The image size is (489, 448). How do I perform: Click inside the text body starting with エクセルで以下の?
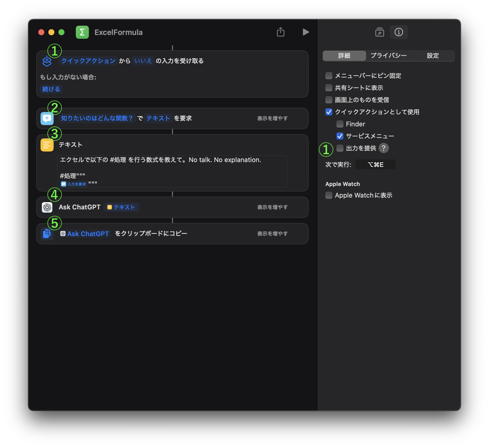click(172, 172)
